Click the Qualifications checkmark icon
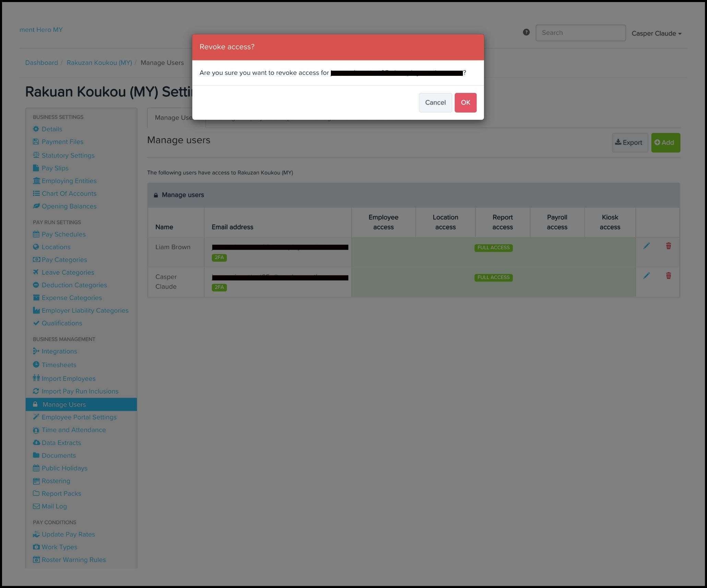 pyautogui.click(x=36, y=323)
